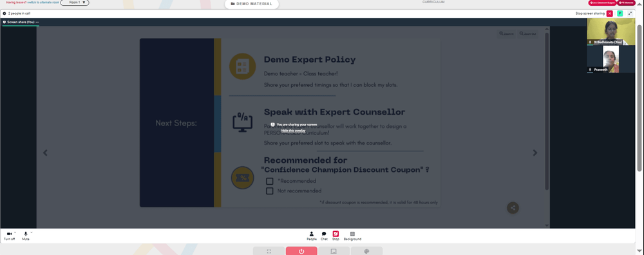Click the Next Steps: panel text
The height and width of the screenshot is (255, 644).
pyautogui.click(x=176, y=123)
